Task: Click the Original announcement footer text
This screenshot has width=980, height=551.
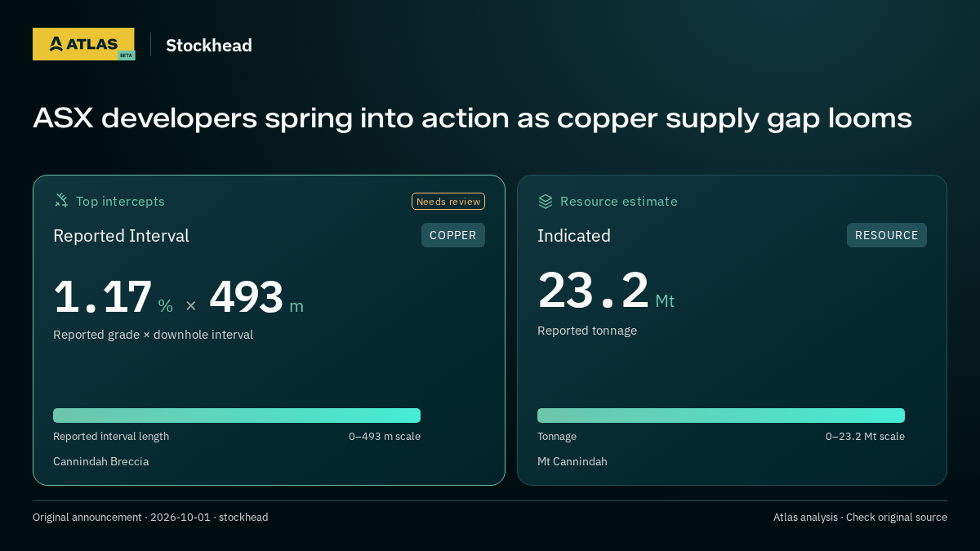Action: [x=150, y=518]
